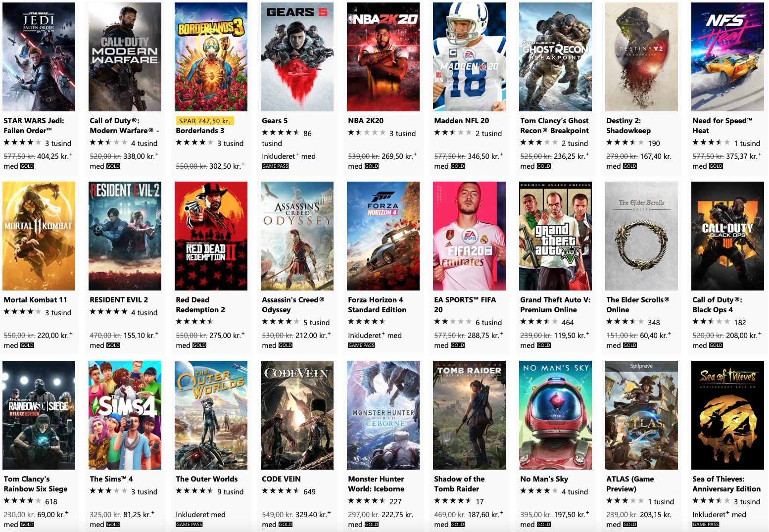
Task: Click the SPAR 247,50 kr. discount badge
Action: [x=205, y=121]
